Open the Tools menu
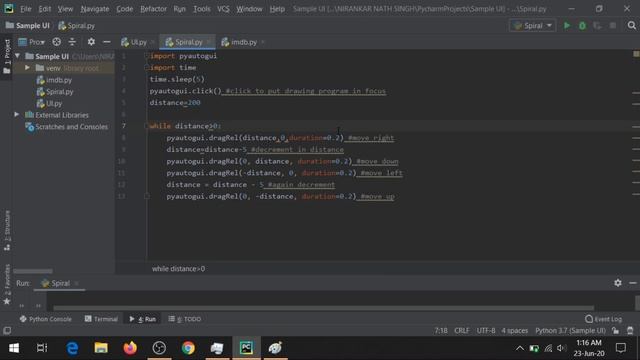This screenshot has height=360, width=640. 202,9
